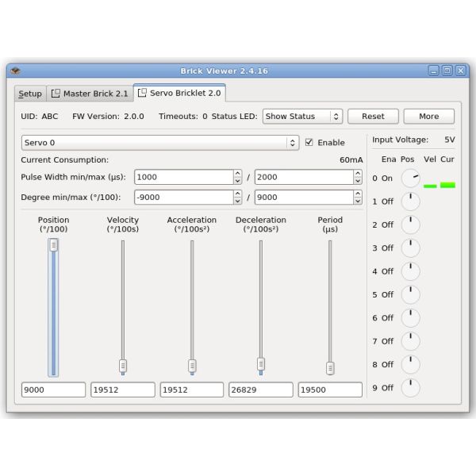The height and width of the screenshot is (476, 476).
Task: Click the Deceleration slider handle
Action: pos(261,363)
